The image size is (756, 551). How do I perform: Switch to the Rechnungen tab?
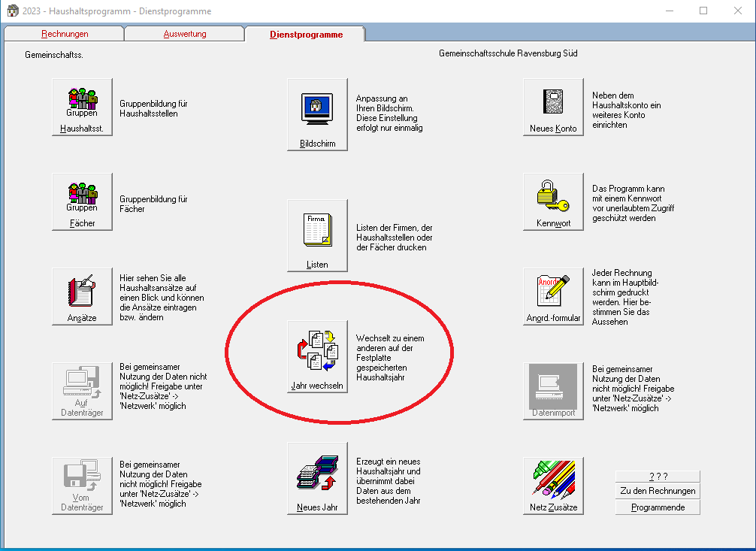point(65,34)
